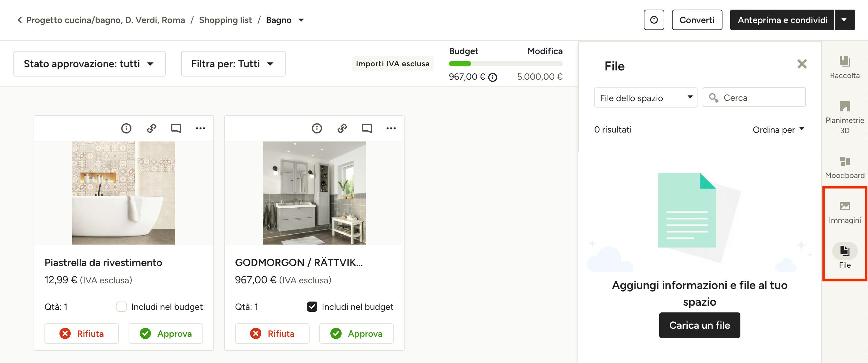Expand the File dello spazio selector
Screen dimensions: 868x363
click(x=646, y=98)
